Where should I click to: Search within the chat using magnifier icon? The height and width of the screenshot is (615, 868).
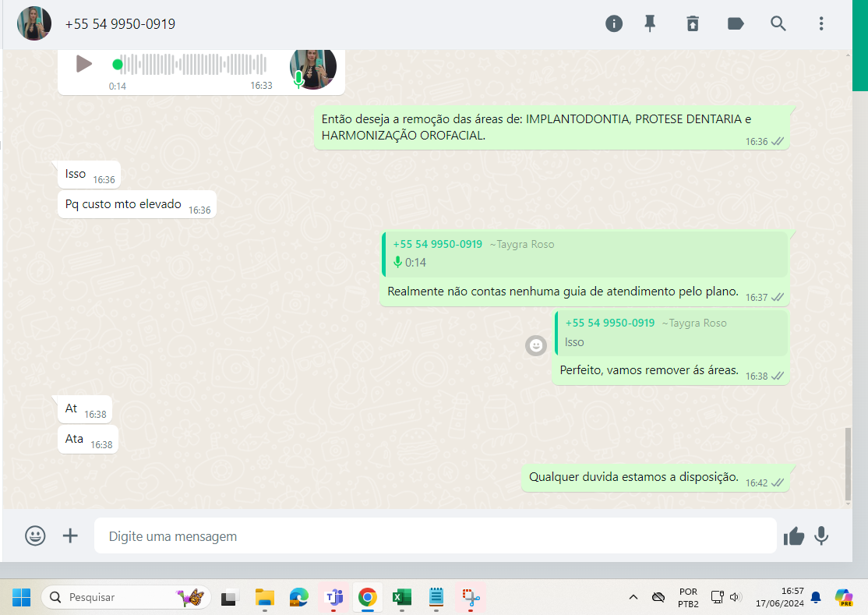[778, 24]
